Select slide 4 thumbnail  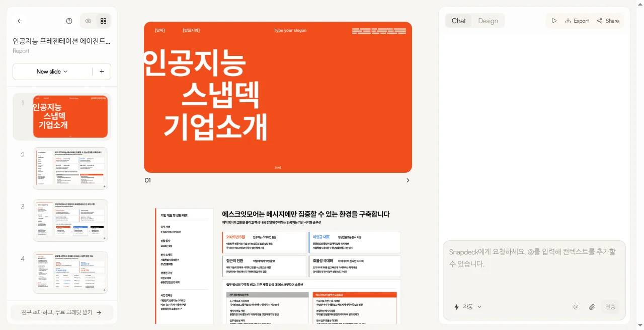tap(70, 272)
